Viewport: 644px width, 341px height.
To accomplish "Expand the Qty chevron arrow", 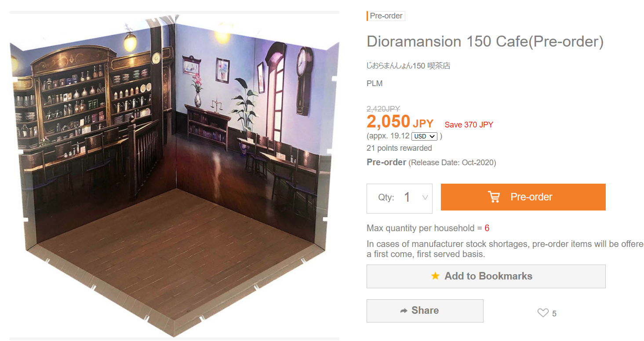I will coord(425,198).
